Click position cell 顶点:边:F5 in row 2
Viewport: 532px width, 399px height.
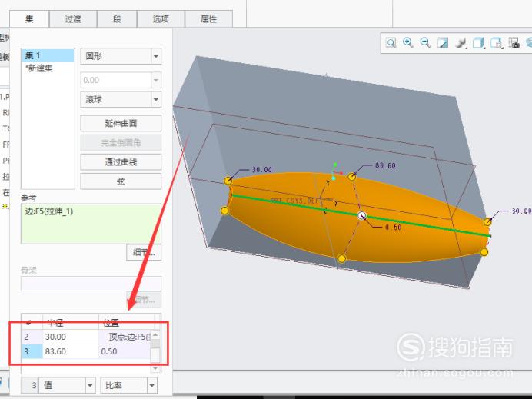[125, 337]
